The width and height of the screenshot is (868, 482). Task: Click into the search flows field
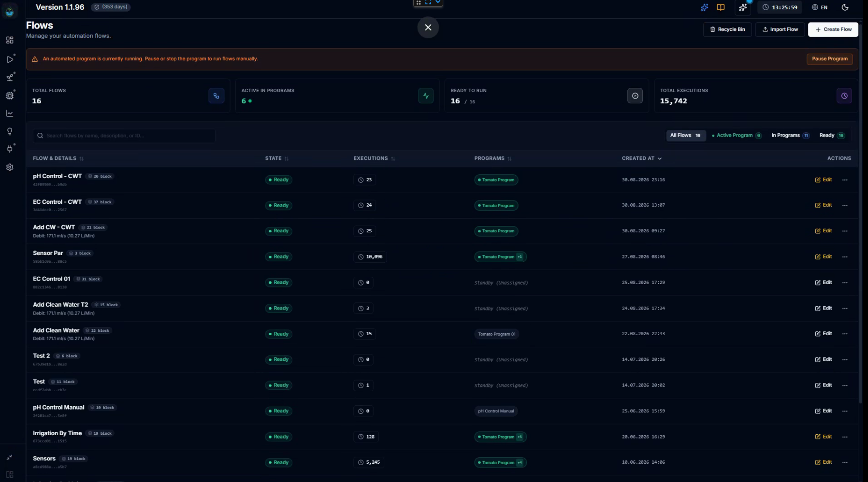coord(124,136)
